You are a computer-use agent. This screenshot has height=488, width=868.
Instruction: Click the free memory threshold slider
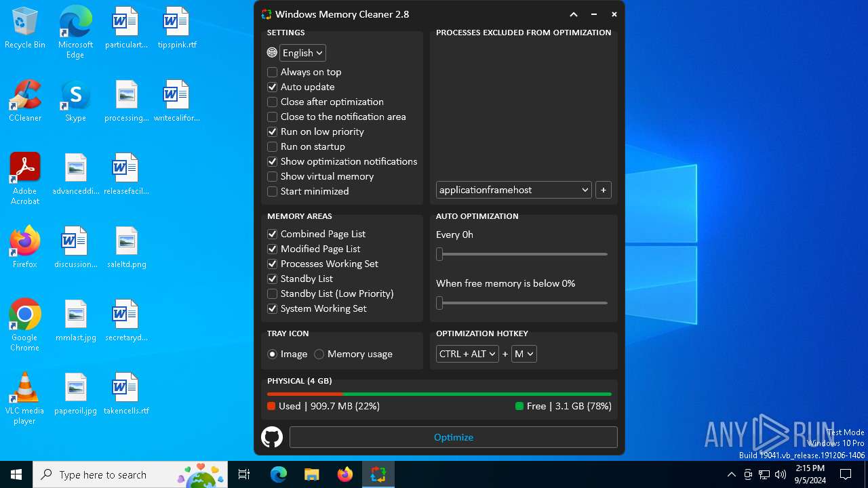pyautogui.click(x=521, y=303)
